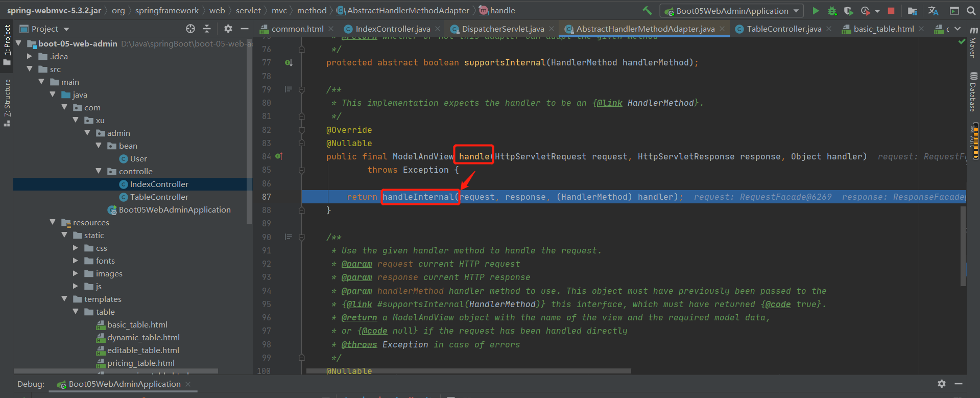Collapse the bean package

[99, 146]
